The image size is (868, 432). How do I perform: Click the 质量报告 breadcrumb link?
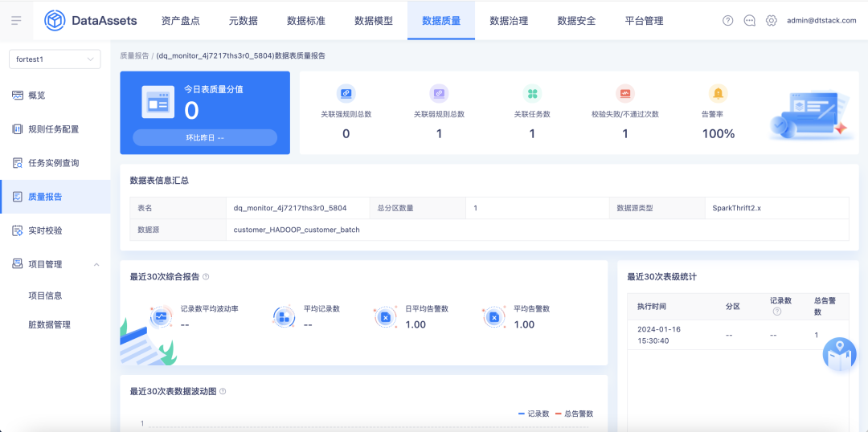click(134, 56)
